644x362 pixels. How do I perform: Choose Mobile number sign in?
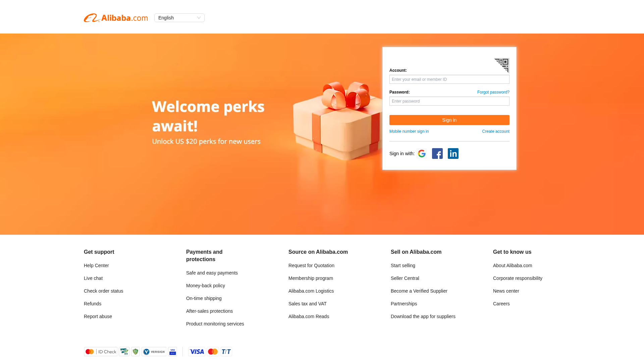409,131
